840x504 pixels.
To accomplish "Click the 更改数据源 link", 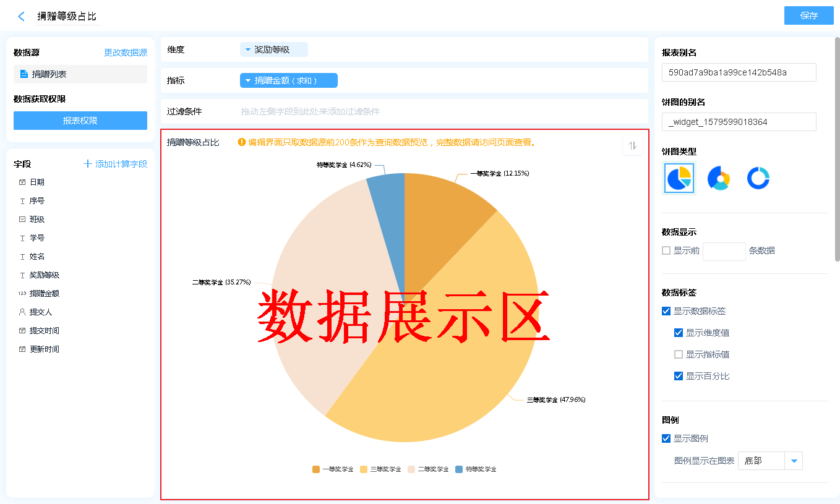I will coord(126,53).
